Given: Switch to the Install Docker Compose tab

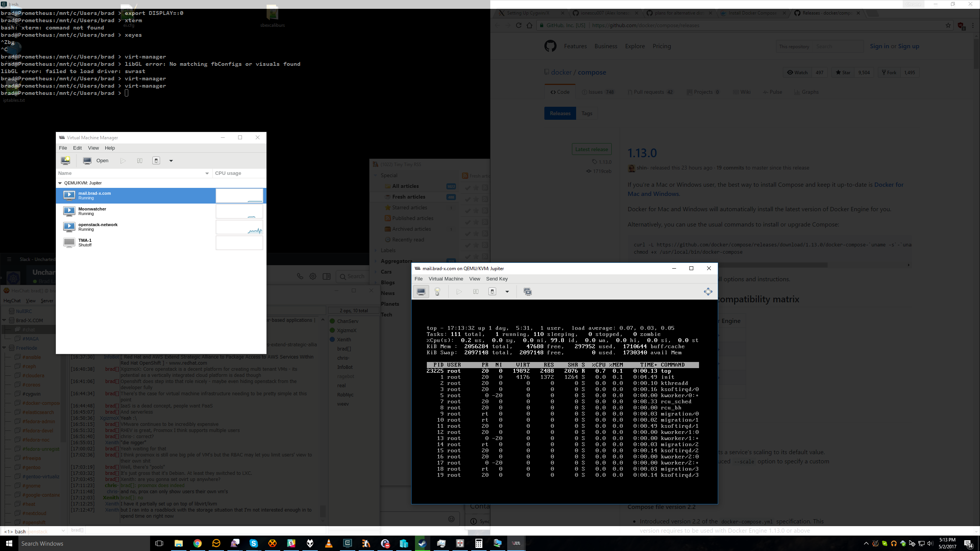Looking at the screenshot, I should 752,13.
